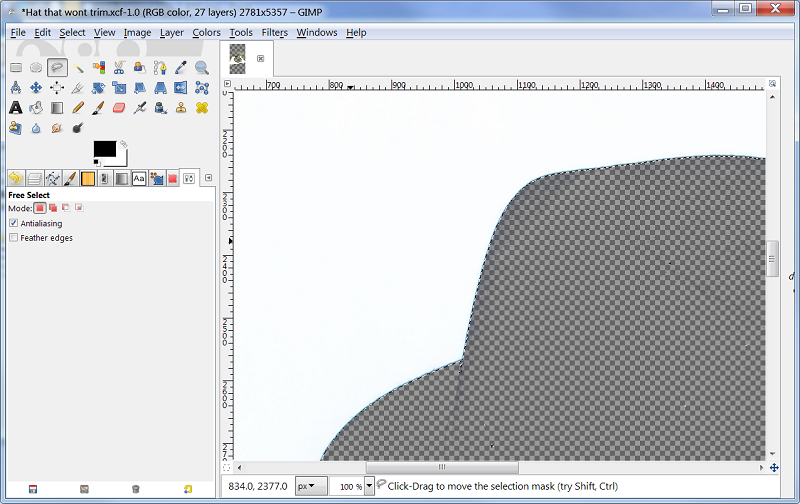Select the Blend gradient tool
This screenshot has width=800, height=504.
57,108
